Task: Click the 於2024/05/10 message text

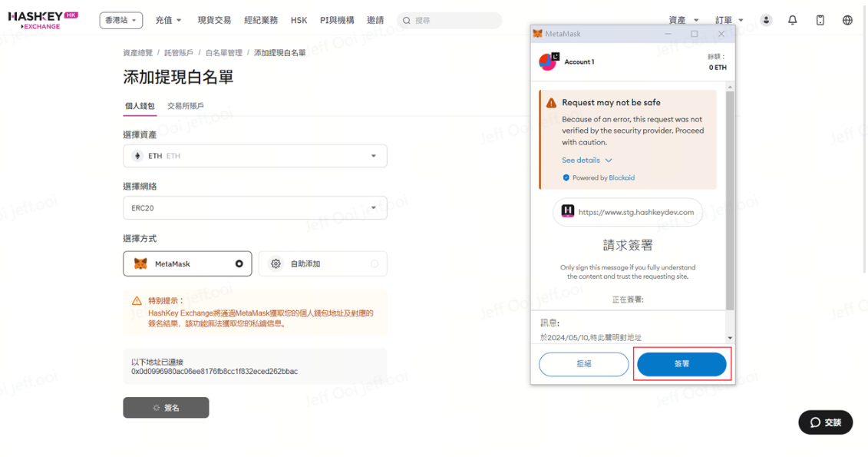Action: (591, 337)
